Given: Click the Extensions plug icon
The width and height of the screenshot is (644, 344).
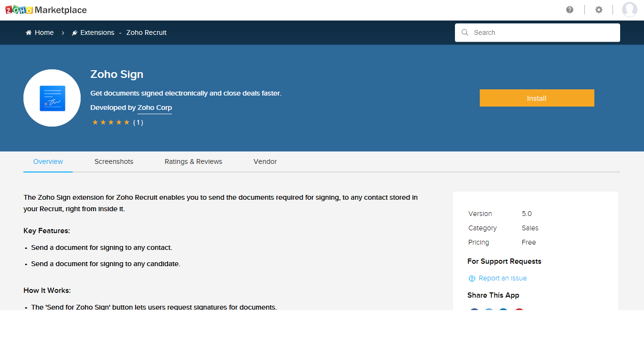Looking at the screenshot, I should click(74, 32).
